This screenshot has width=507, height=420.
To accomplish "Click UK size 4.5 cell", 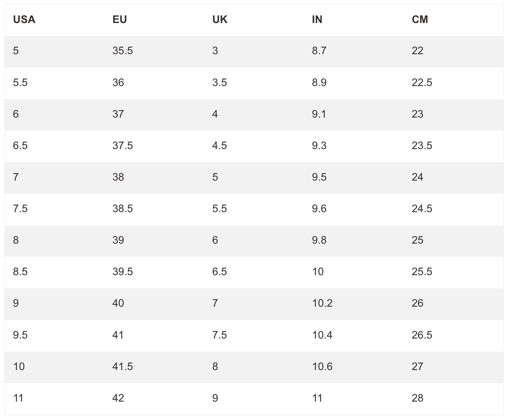I will [x=219, y=146].
